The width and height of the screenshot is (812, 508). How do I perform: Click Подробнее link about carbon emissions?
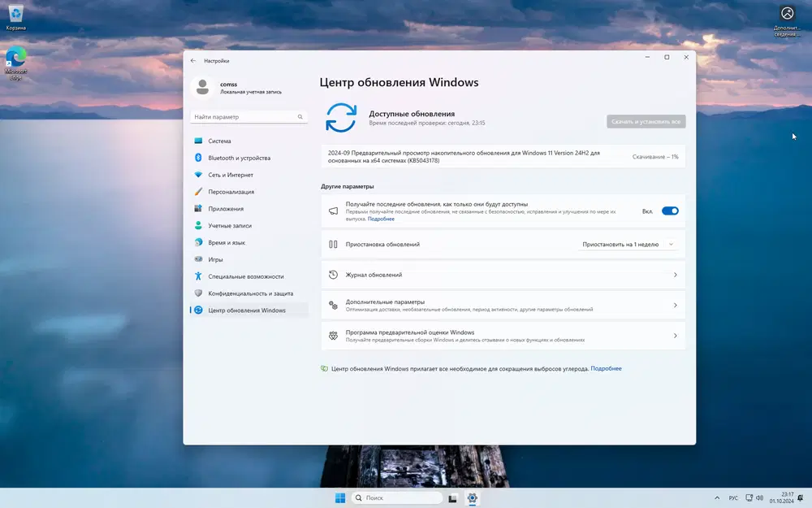click(x=606, y=368)
